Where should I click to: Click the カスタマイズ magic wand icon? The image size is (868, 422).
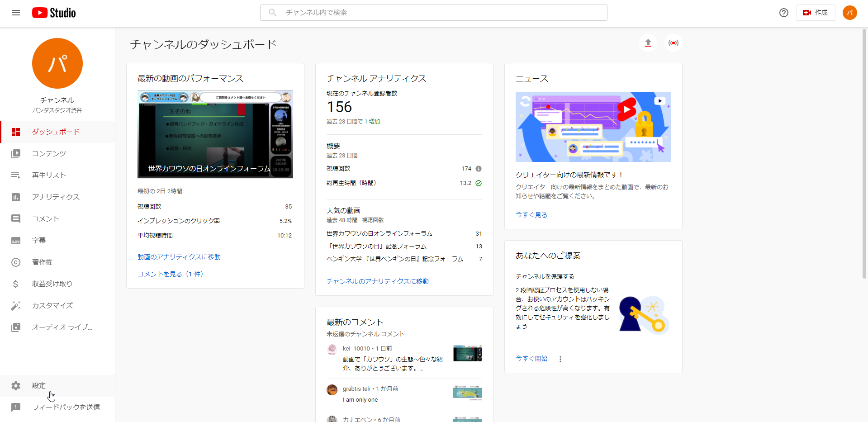click(16, 306)
